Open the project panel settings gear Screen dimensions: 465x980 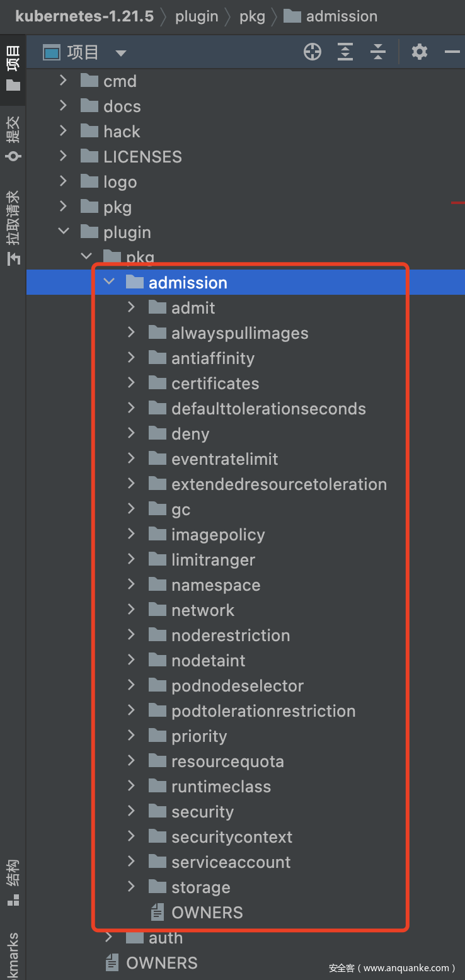click(x=420, y=52)
